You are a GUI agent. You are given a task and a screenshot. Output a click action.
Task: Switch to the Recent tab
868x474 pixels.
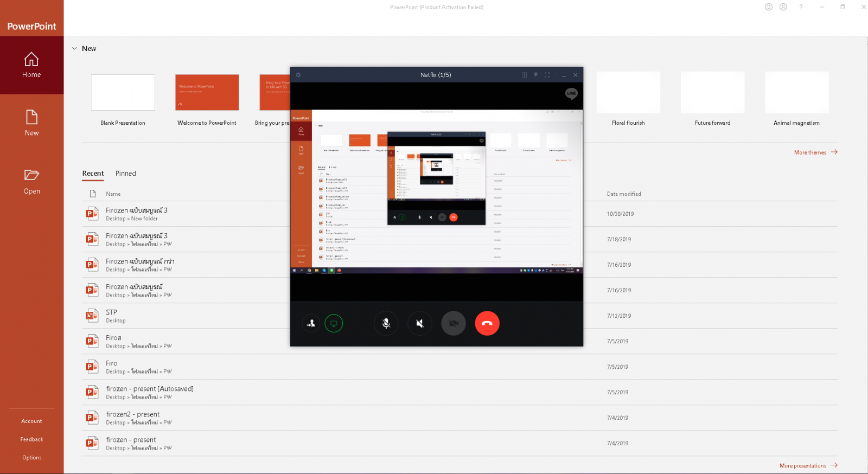(93, 174)
